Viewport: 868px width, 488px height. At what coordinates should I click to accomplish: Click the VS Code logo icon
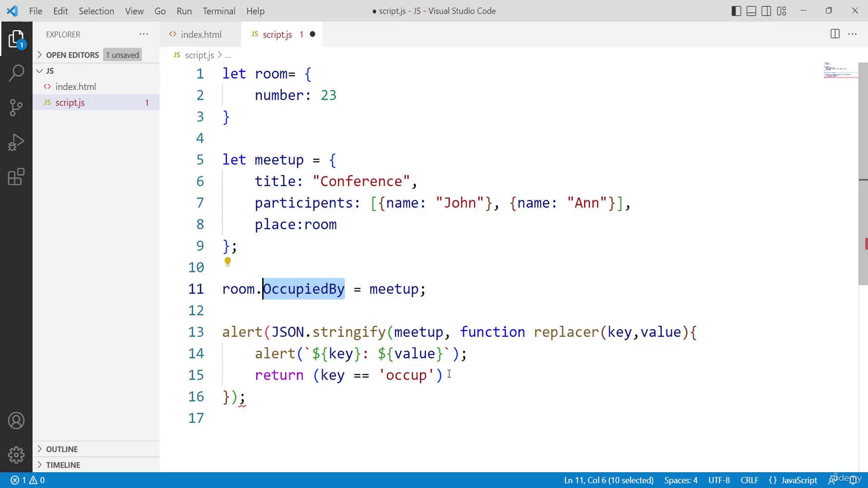click(12, 11)
